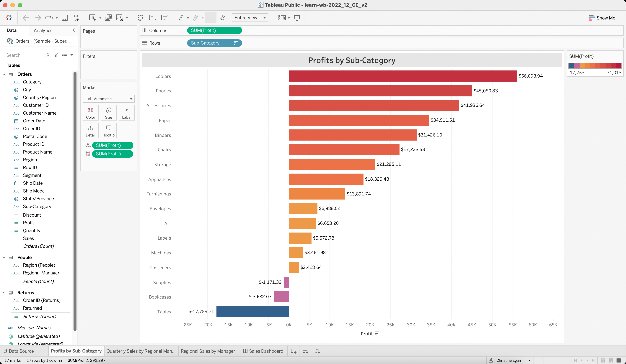Collapse the Orders table in Data pane
The image size is (626, 364).
(x=4, y=74)
